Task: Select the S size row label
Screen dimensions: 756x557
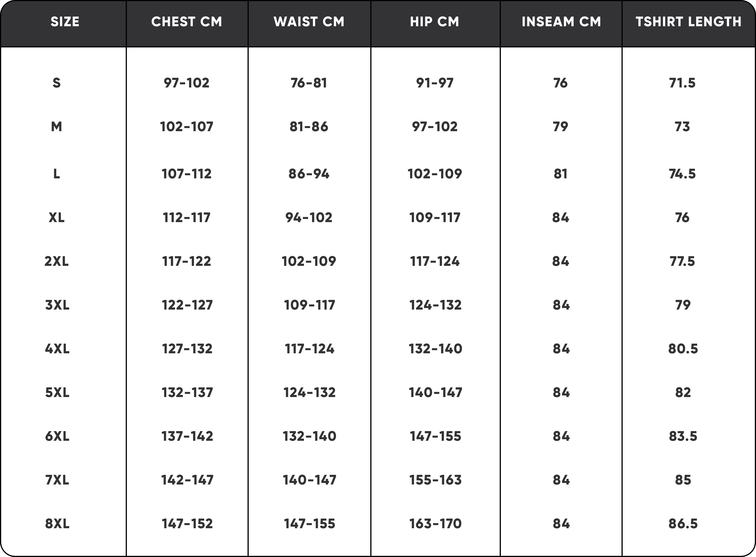Action: click(x=57, y=83)
